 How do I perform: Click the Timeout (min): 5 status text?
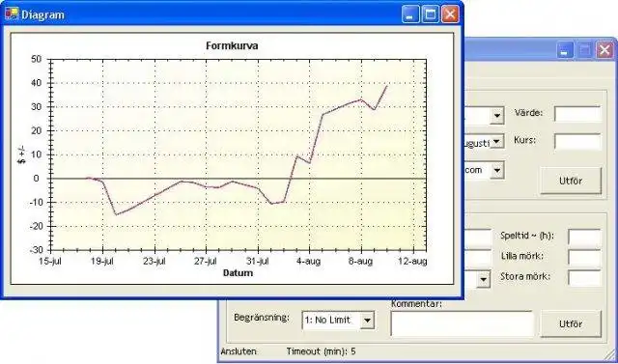click(321, 351)
